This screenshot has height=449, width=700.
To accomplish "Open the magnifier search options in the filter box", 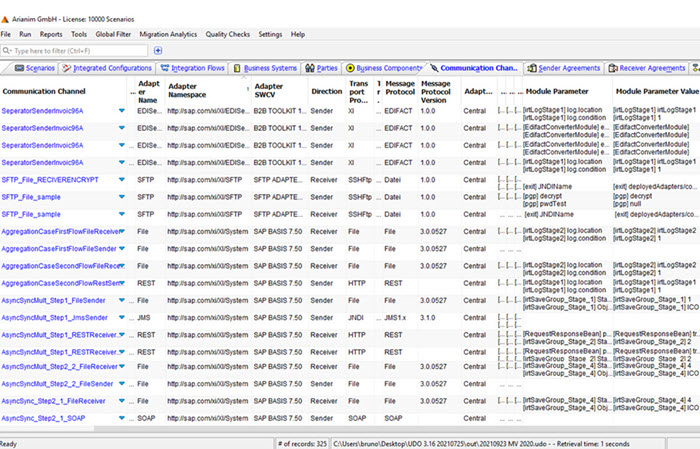I will (x=6, y=50).
